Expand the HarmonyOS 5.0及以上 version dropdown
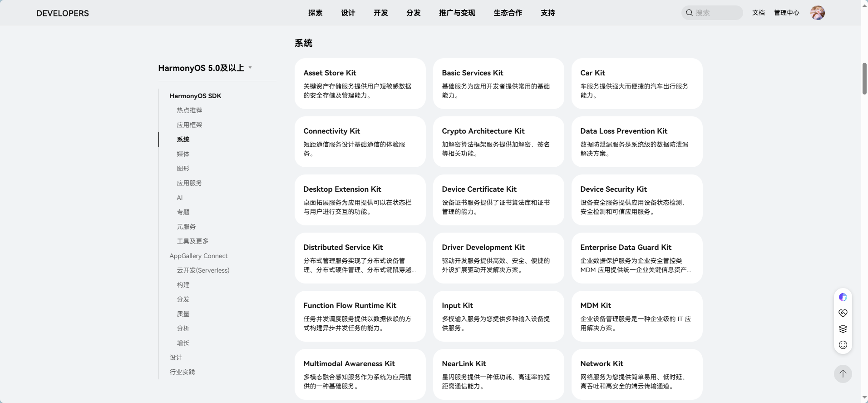This screenshot has height=403, width=868. click(205, 68)
